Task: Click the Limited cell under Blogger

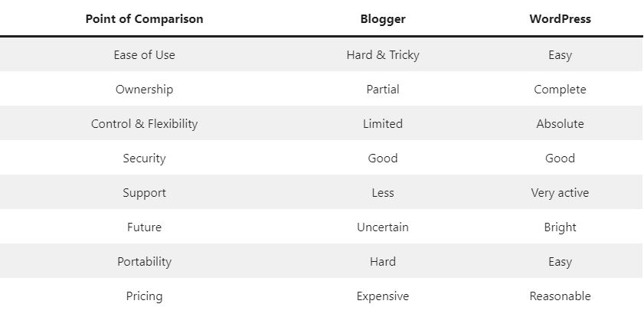Action: 383,124
